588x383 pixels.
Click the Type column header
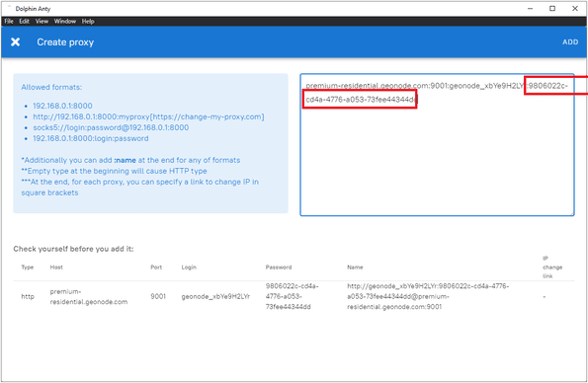[28, 268]
